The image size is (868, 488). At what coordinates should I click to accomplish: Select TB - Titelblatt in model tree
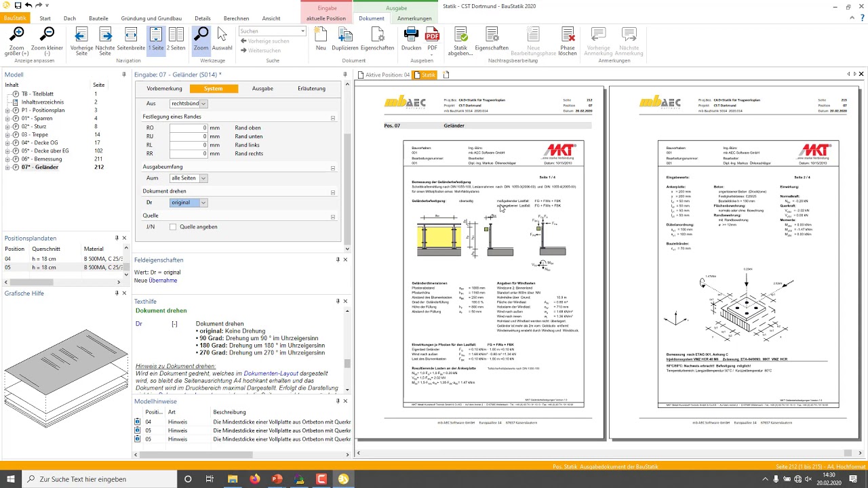37,94
